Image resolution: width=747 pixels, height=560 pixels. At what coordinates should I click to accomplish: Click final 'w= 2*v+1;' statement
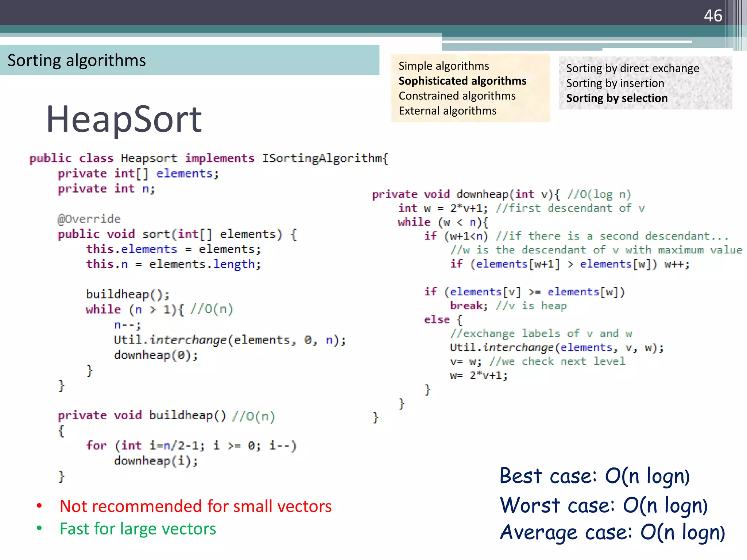(x=479, y=376)
